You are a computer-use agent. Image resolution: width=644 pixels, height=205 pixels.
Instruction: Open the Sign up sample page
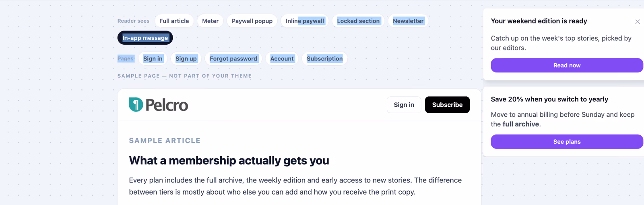186,58
